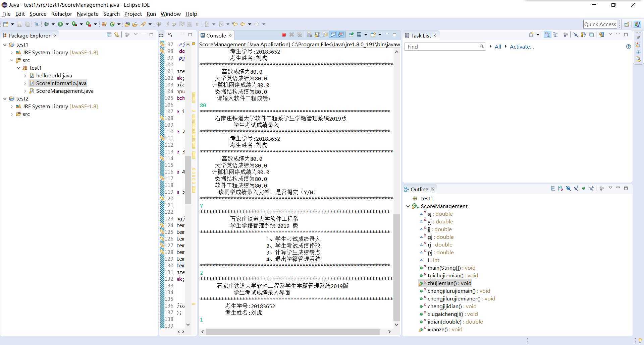644x345 pixels.
Task: Click the New file toolbar icon
Action: tap(6, 24)
